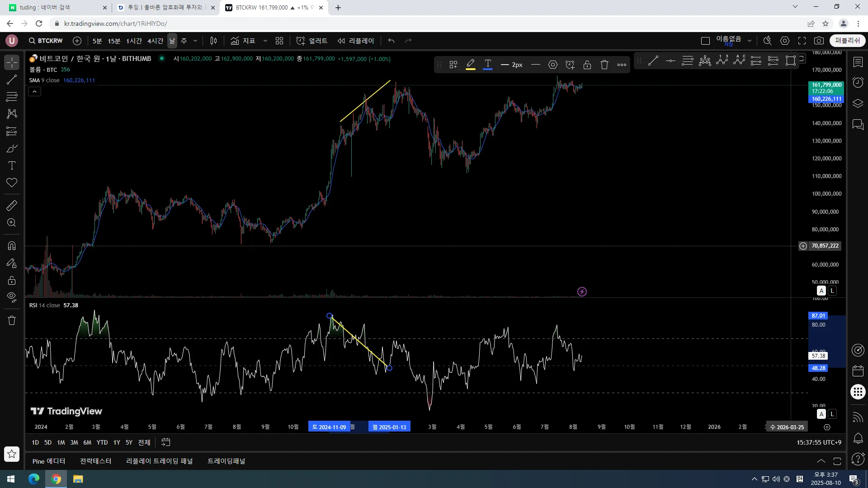
Task: Collapse the indicator legend chevron
Action: tap(35, 92)
